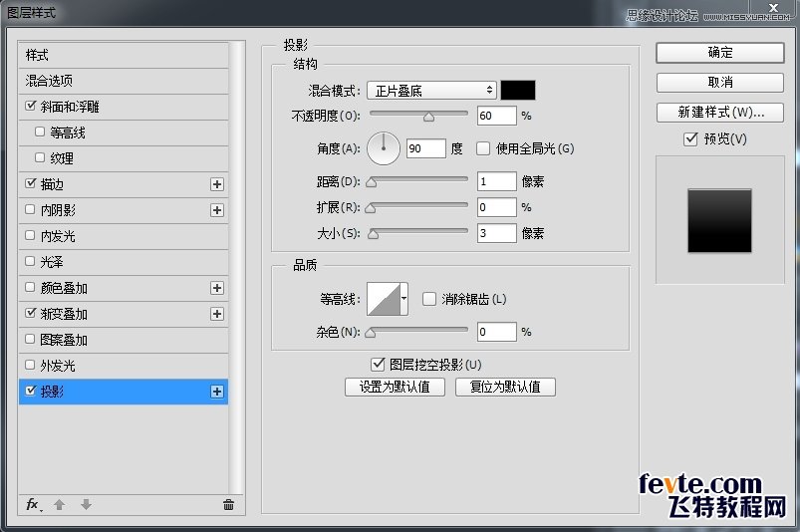Image resolution: width=800 pixels, height=532 pixels.
Task: Click 设置为默认值 button
Action: [x=395, y=387]
